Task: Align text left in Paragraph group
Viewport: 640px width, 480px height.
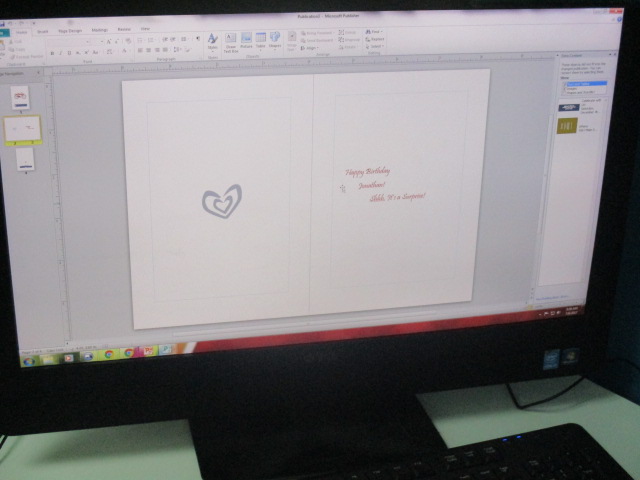Action: coord(140,50)
